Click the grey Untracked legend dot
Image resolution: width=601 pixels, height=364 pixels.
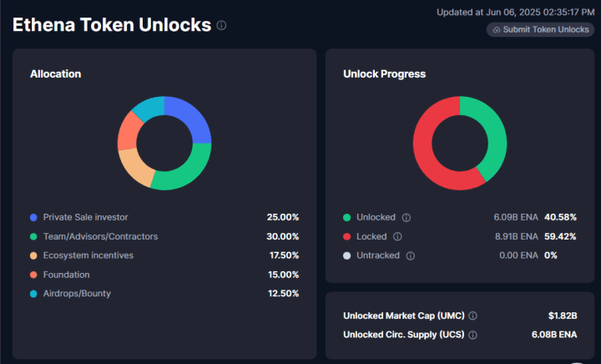[x=346, y=255]
